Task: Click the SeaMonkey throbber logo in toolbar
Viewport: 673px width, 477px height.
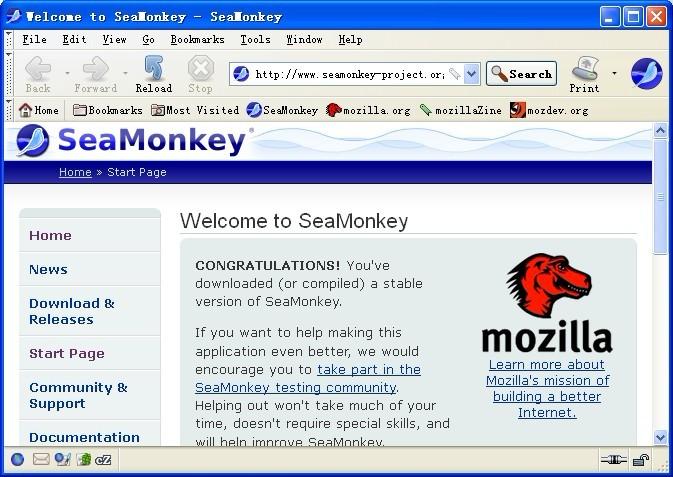Action: tap(646, 74)
